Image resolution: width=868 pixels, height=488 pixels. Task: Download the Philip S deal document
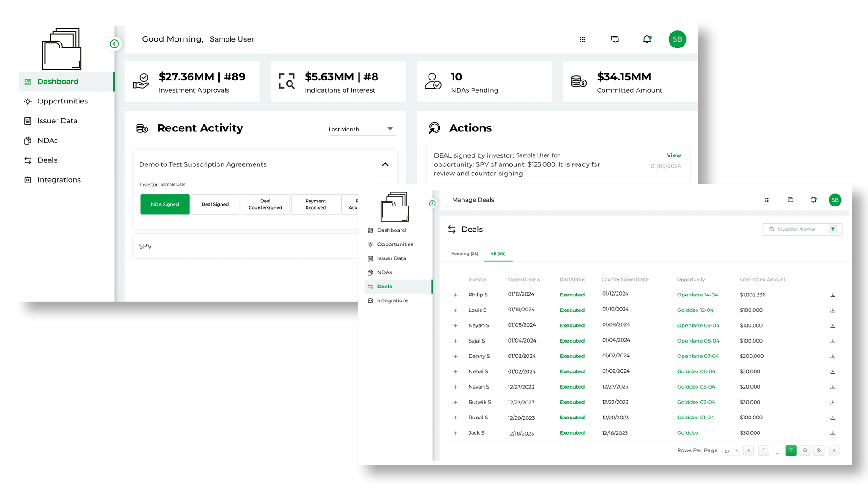click(x=833, y=295)
